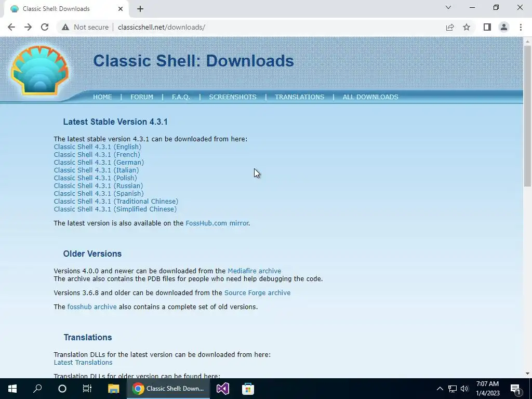This screenshot has width=532, height=399.
Task: Open the Mediafire archive link
Action: coord(255,271)
